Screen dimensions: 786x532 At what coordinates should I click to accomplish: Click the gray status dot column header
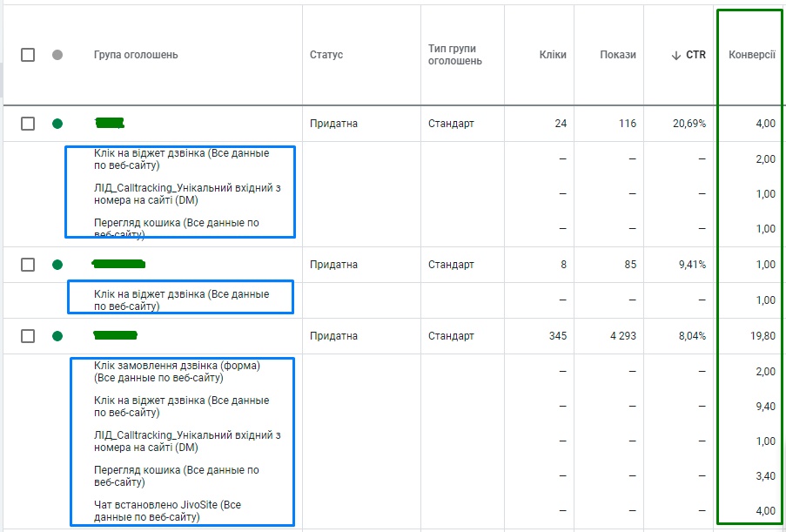pyautogui.click(x=57, y=55)
